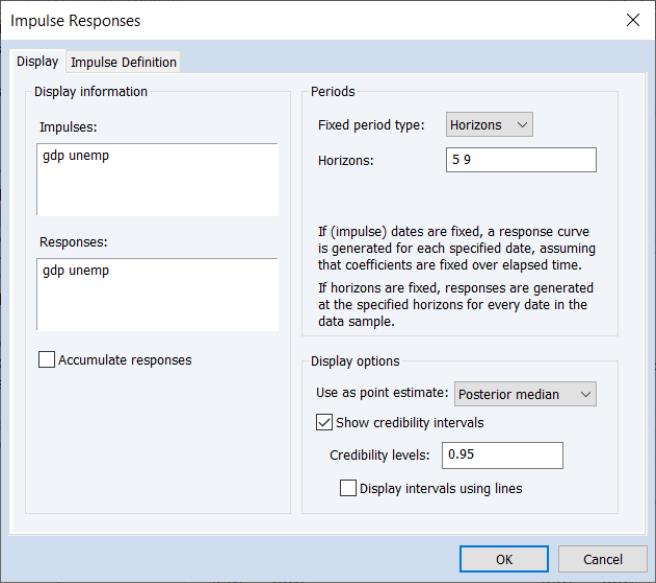Click the Display information group heading
The width and height of the screenshot is (656, 583).
point(91,92)
